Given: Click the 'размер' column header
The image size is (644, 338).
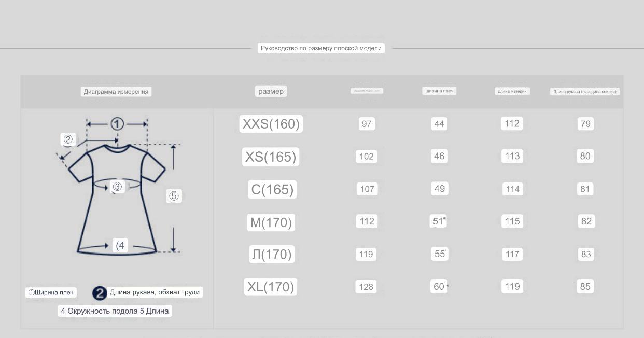Looking at the screenshot, I should [271, 91].
